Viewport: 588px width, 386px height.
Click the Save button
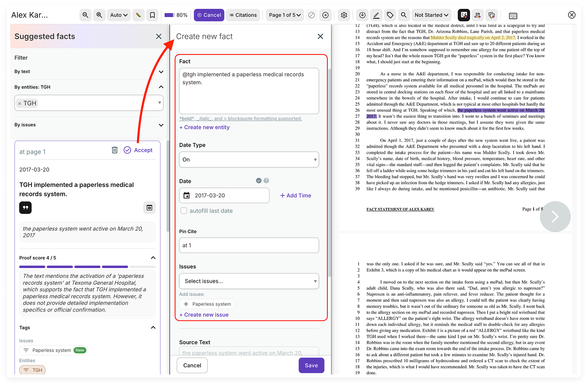(311, 365)
